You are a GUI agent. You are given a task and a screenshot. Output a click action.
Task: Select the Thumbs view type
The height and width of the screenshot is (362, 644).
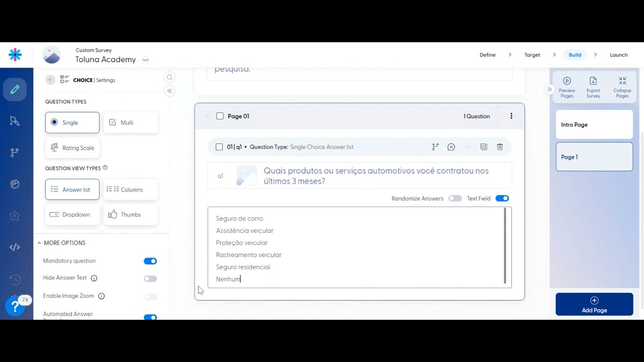(x=130, y=215)
